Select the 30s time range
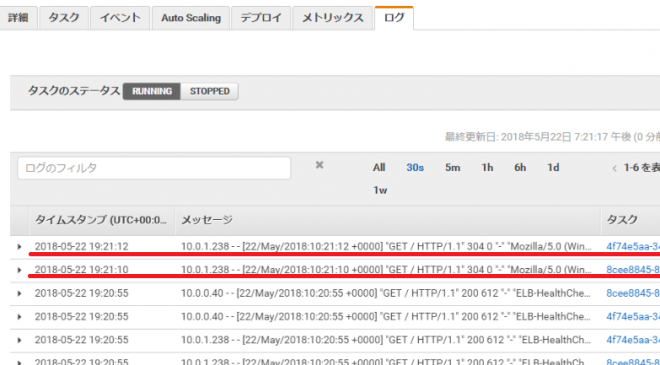This screenshot has height=365, width=660. (415, 168)
